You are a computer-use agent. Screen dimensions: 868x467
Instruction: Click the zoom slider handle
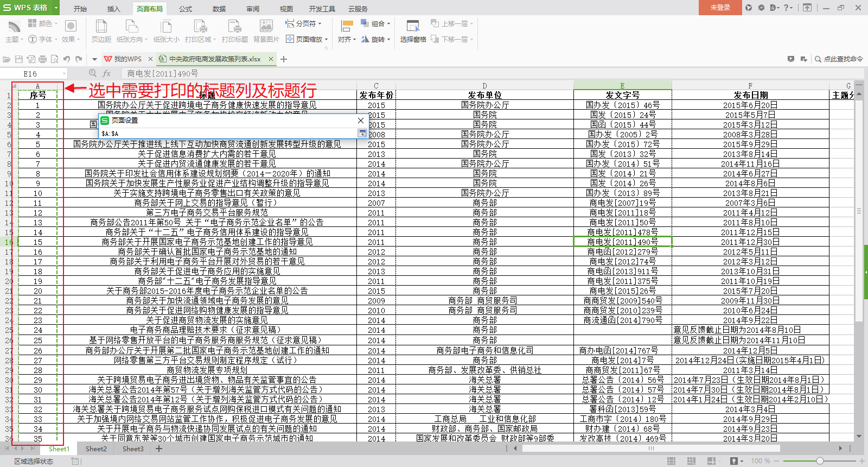tap(820, 461)
